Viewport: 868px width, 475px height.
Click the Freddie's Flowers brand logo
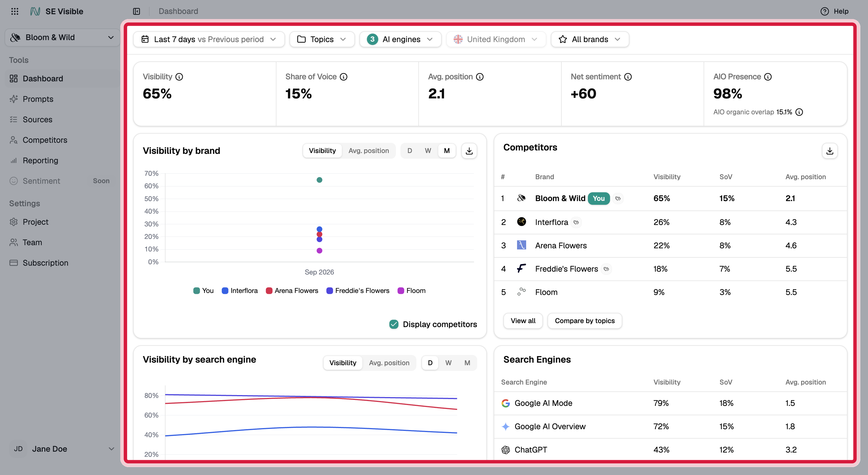pyautogui.click(x=521, y=269)
